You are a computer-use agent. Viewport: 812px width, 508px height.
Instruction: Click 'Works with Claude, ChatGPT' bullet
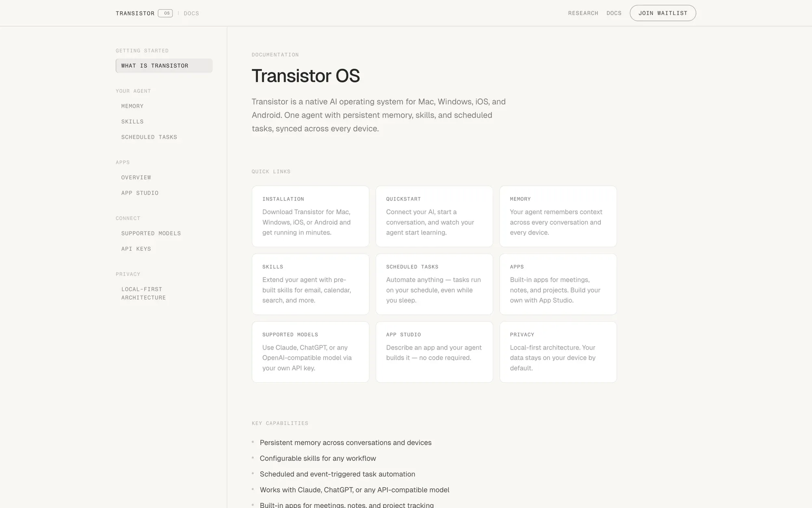(x=354, y=490)
